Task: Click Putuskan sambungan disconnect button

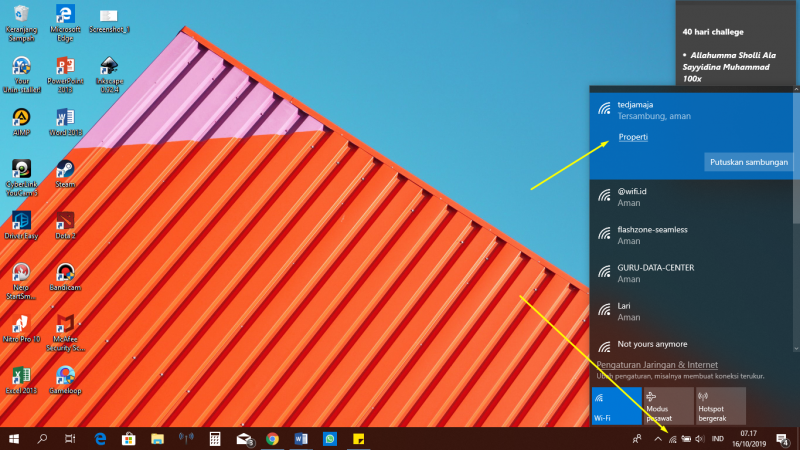Action: [748, 162]
